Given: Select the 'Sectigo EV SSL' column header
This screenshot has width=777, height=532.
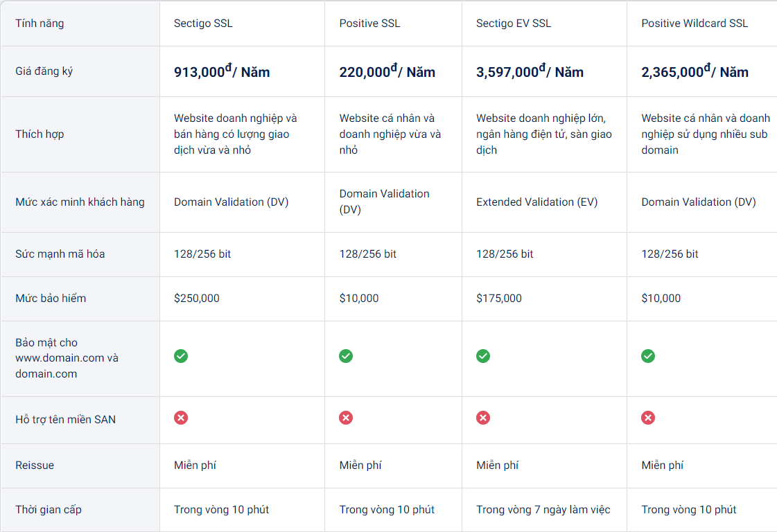Looking at the screenshot, I should tap(514, 24).
